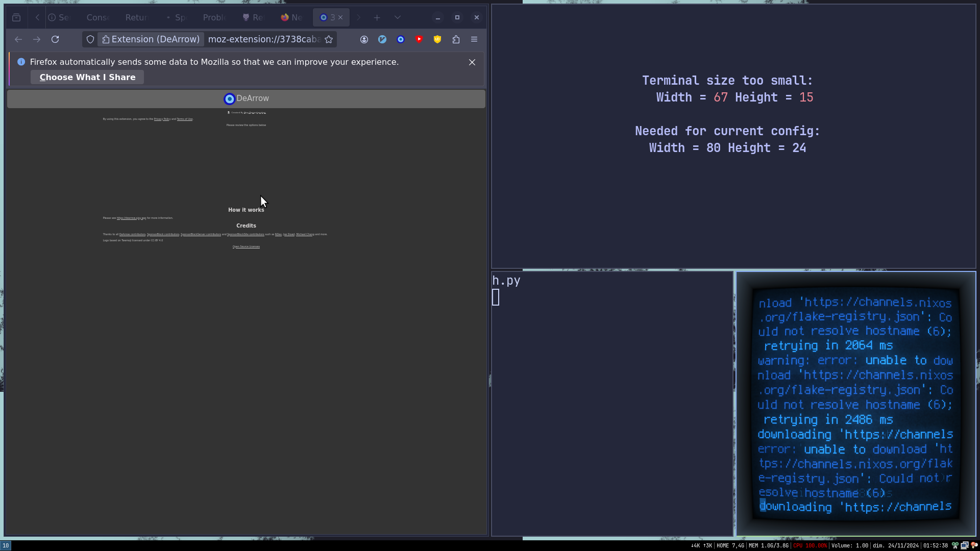Switch to the 'Conse' tab
Viewport: 980px width, 551px height.
click(x=98, y=17)
